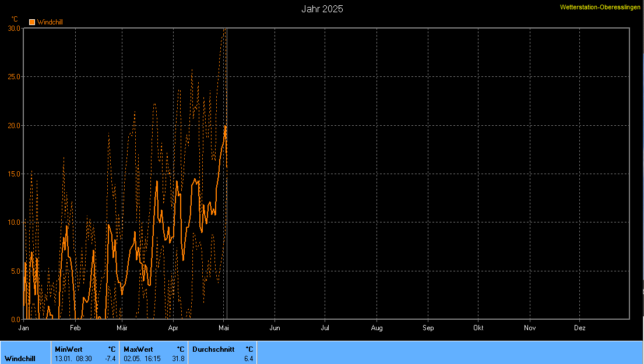
Task: Click the °C axis unit label
Action: (15, 19)
